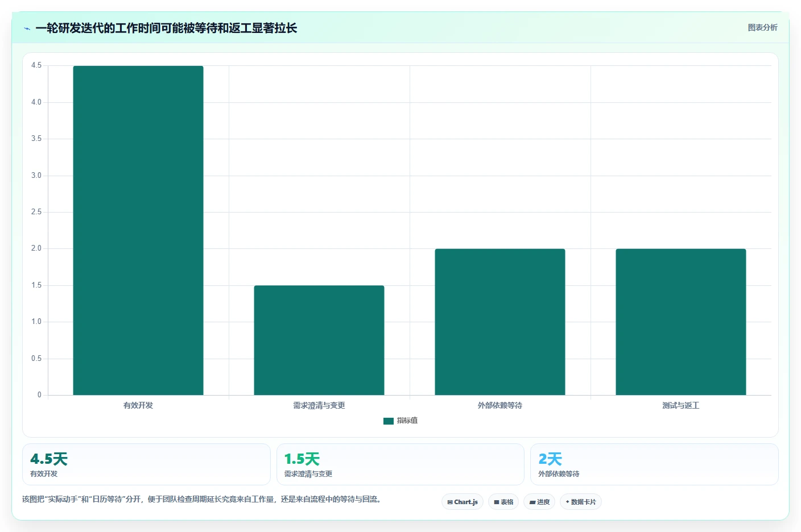The width and height of the screenshot is (801, 532).
Task: Click the chart title 一轮研发迭代的工作时间
Action: click(166, 28)
